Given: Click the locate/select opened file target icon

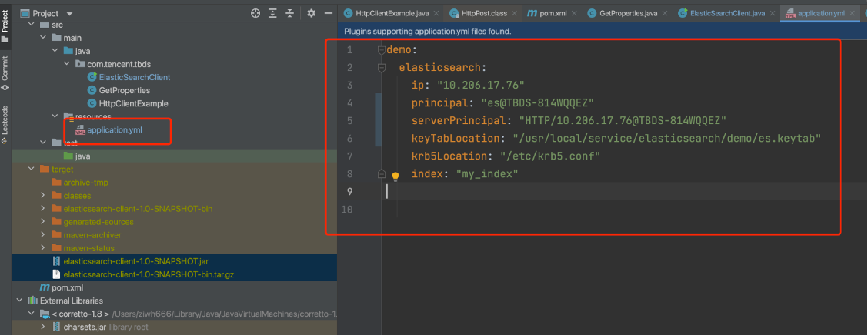Looking at the screenshot, I should (x=255, y=13).
